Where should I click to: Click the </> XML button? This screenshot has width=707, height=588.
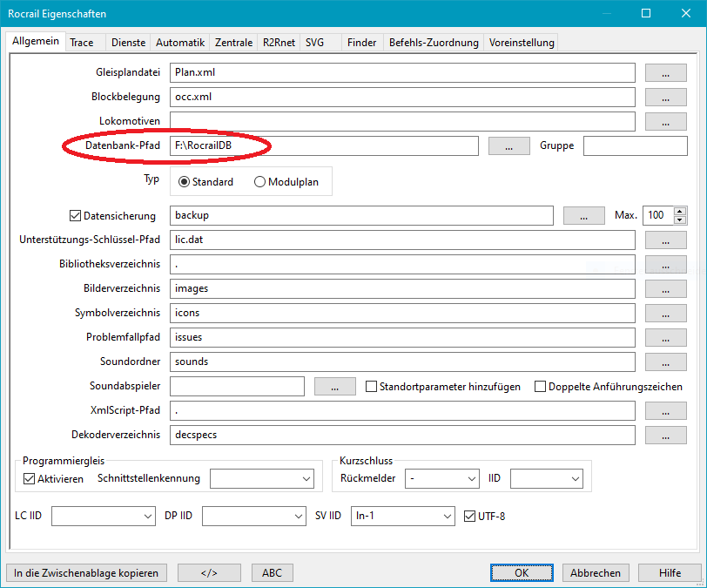point(209,572)
